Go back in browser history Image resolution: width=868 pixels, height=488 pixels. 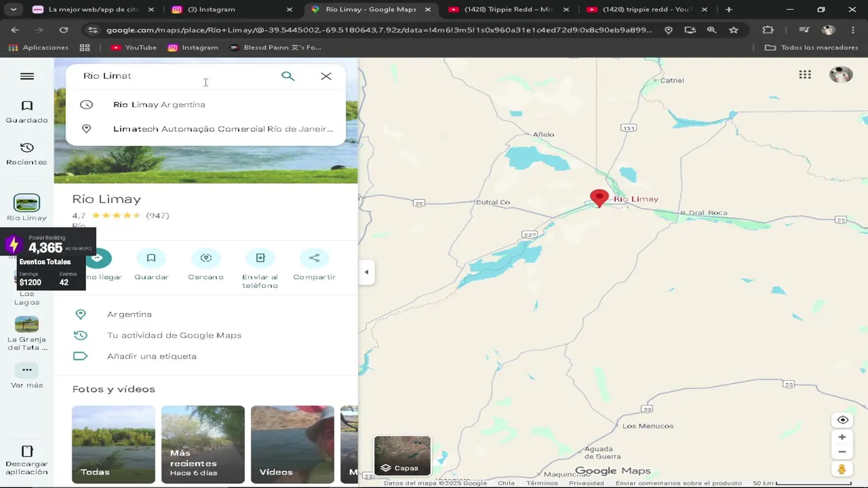pyautogui.click(x=15, y=30)
